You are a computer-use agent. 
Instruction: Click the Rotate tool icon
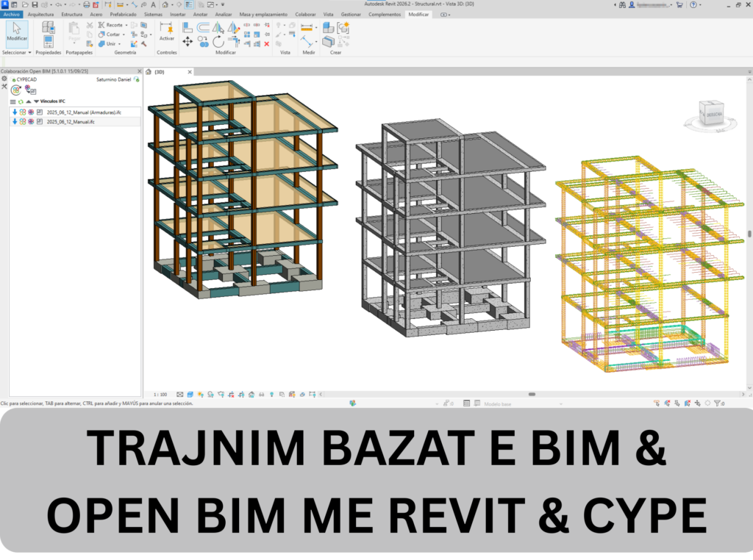click(x=218, y=42)
